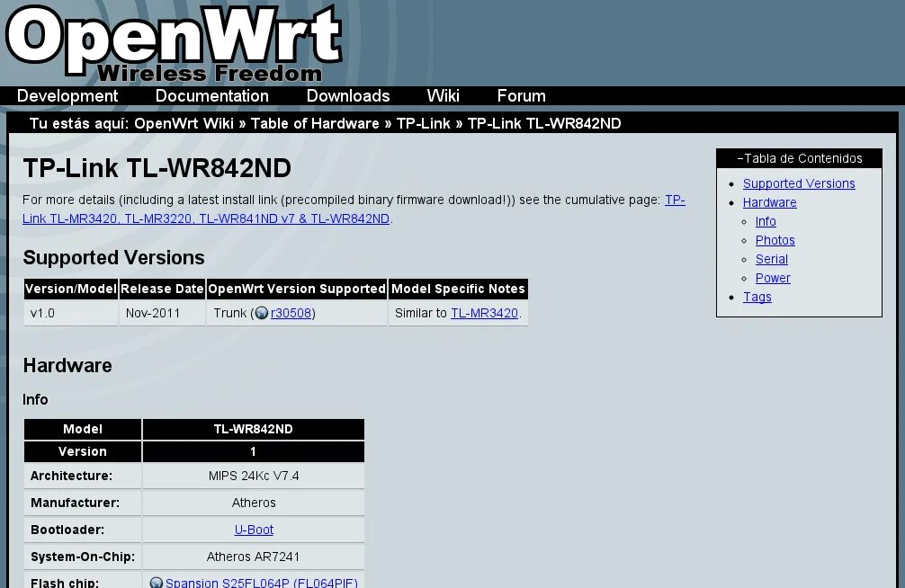Click the globe icon beside Spansion S25FL064P
This screenshot has height=588, width=905.
point(156,583)
